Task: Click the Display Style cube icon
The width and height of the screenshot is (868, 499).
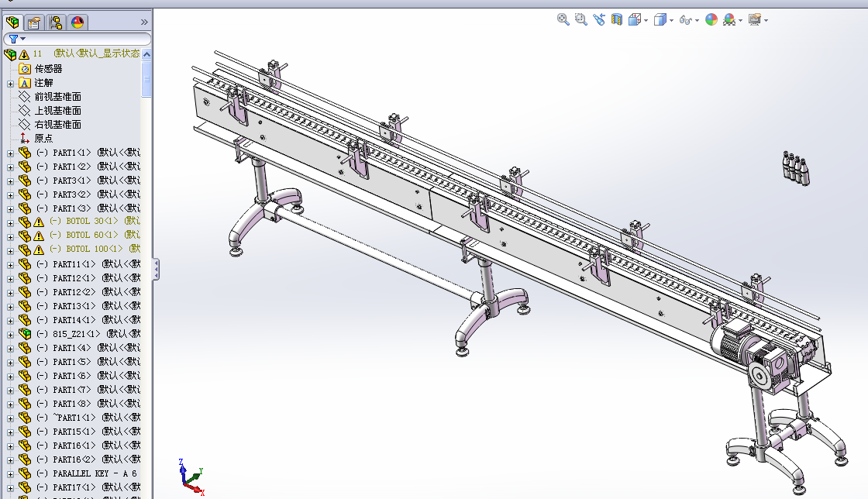Action: coord(660,20)
